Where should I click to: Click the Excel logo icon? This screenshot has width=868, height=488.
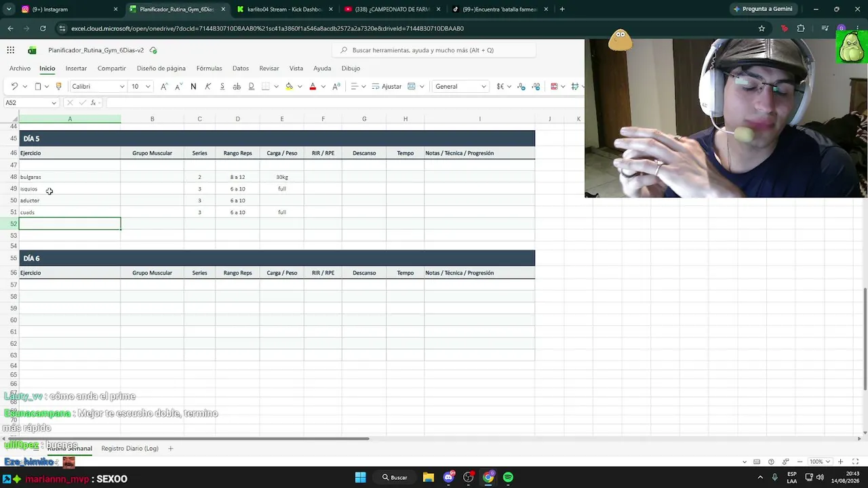(32, 50)
